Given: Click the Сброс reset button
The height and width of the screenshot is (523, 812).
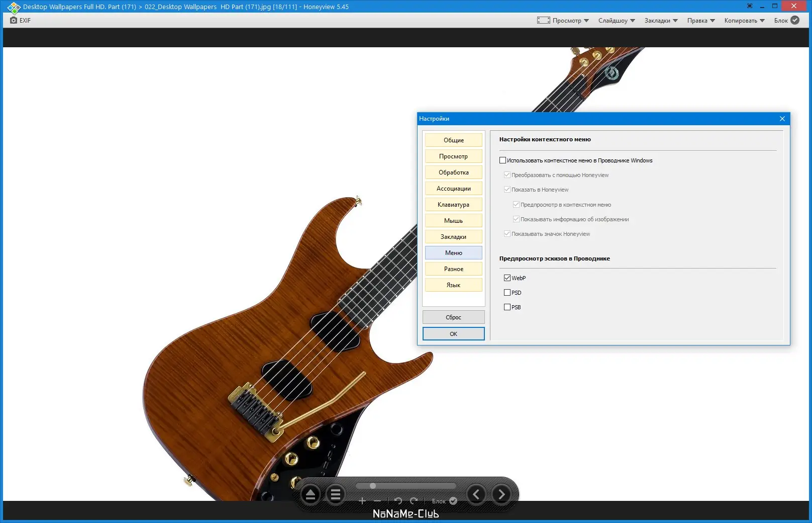Looking at the screenshot, I should pyautogui.click(x=454, y=317).
